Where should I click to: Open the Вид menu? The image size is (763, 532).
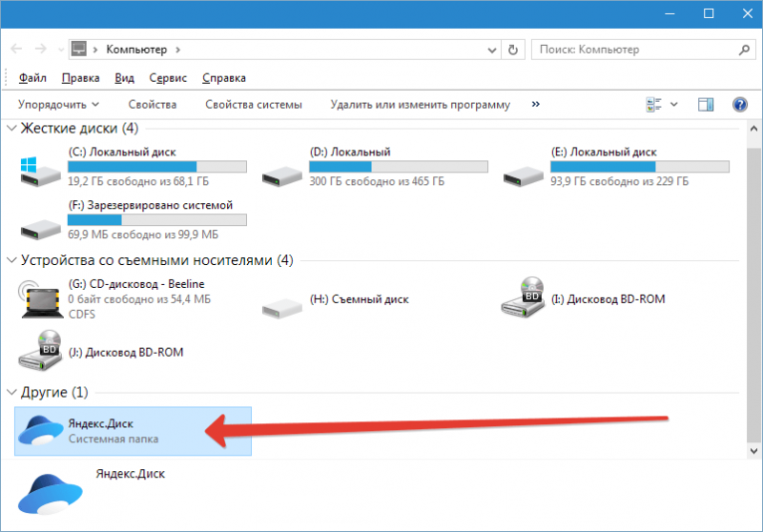[x=125, y=78]
